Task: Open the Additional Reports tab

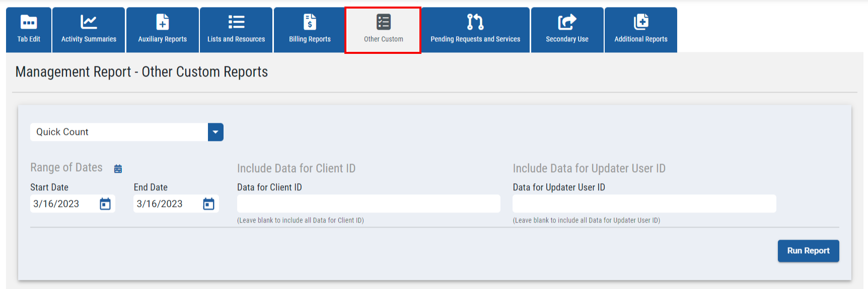Action: tap(641, 30)
